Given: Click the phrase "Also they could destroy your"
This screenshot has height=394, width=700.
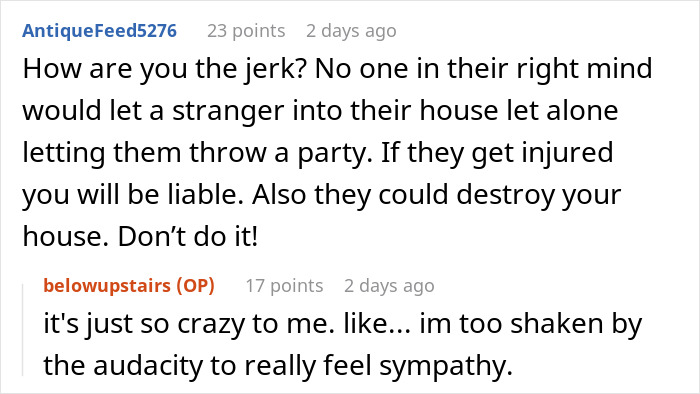Looking at the screenshot, I should pyautogui.click(x=437, y=195).
